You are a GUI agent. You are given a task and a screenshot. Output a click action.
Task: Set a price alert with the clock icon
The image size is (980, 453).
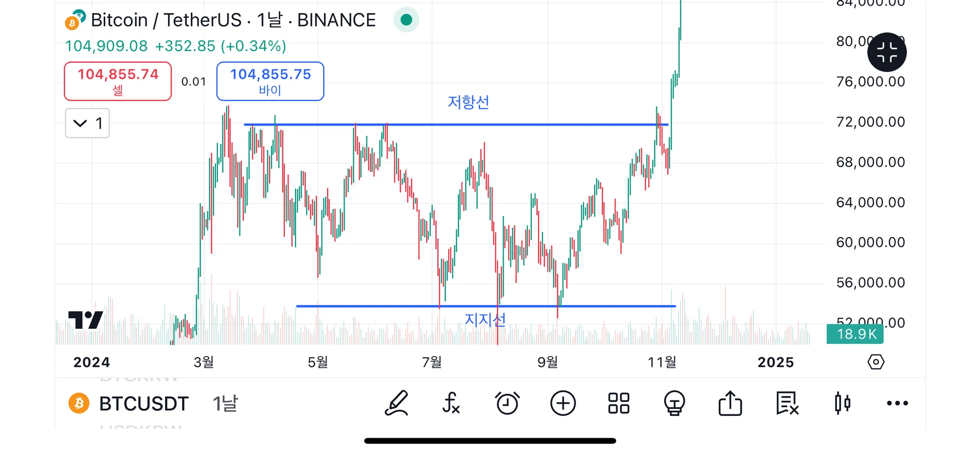coord(507,403)
